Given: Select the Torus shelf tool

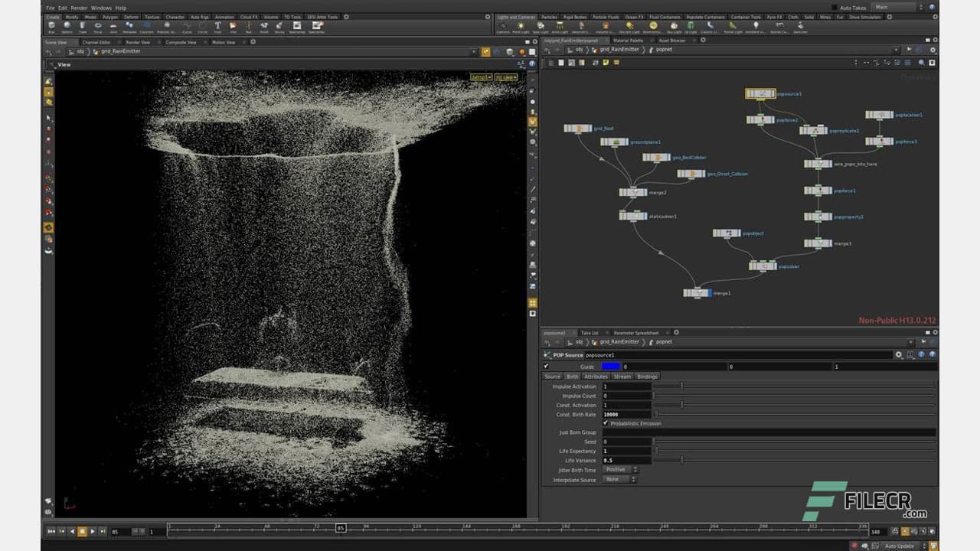Looking at the screenshot, I should point(97,26).
